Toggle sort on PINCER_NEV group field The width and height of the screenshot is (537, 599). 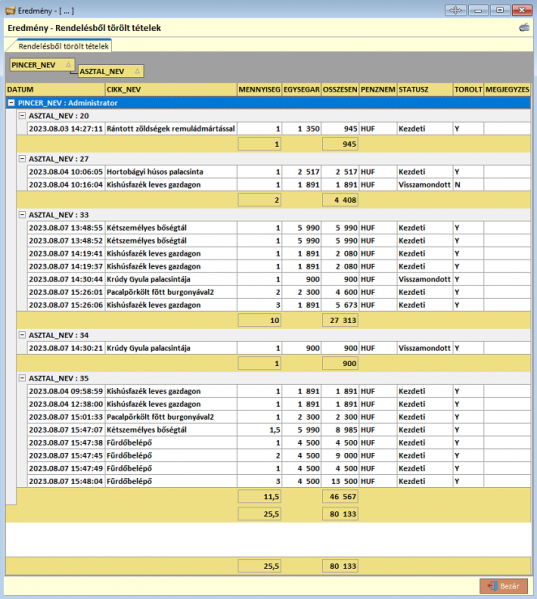[42, 65]
